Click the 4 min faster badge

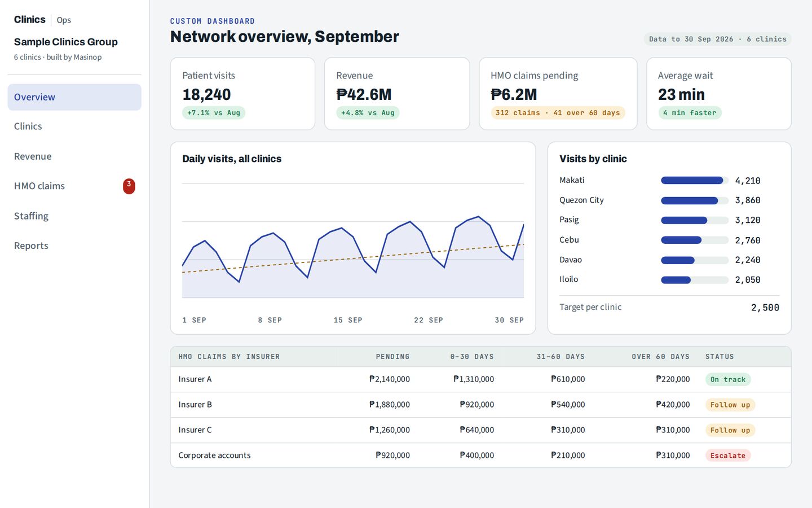690,113
